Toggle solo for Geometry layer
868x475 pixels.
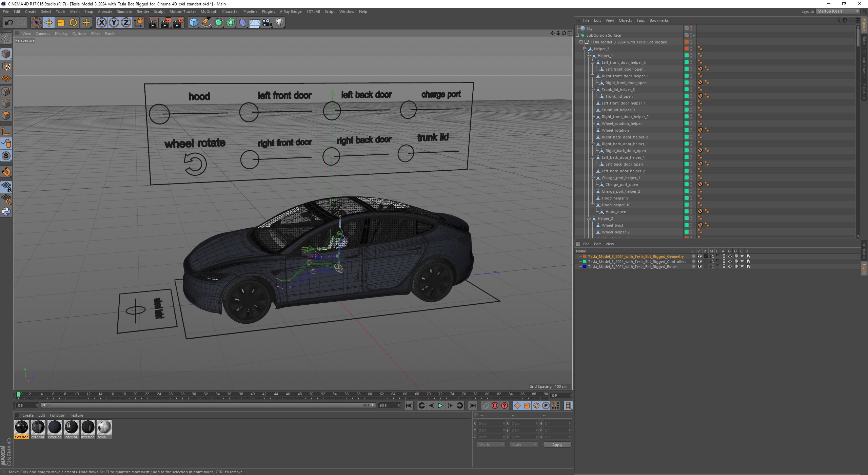pos(694,256)
